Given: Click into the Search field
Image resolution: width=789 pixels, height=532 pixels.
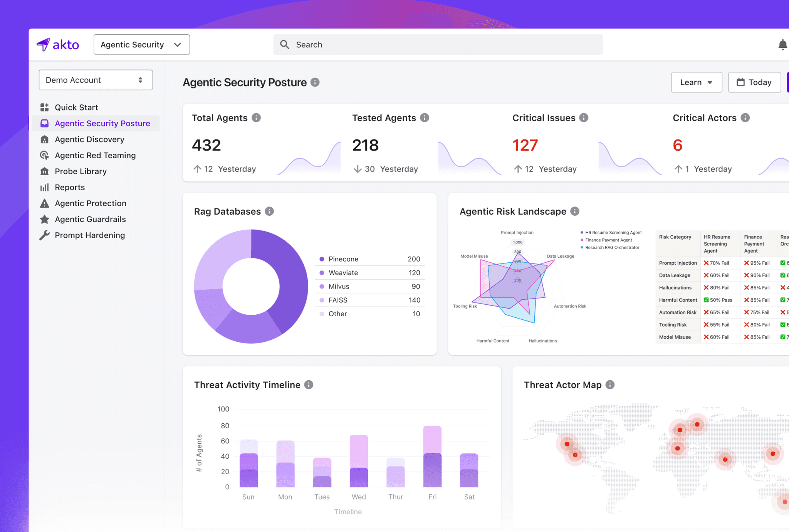Looking at the screenshot, I should pos(438,45).
